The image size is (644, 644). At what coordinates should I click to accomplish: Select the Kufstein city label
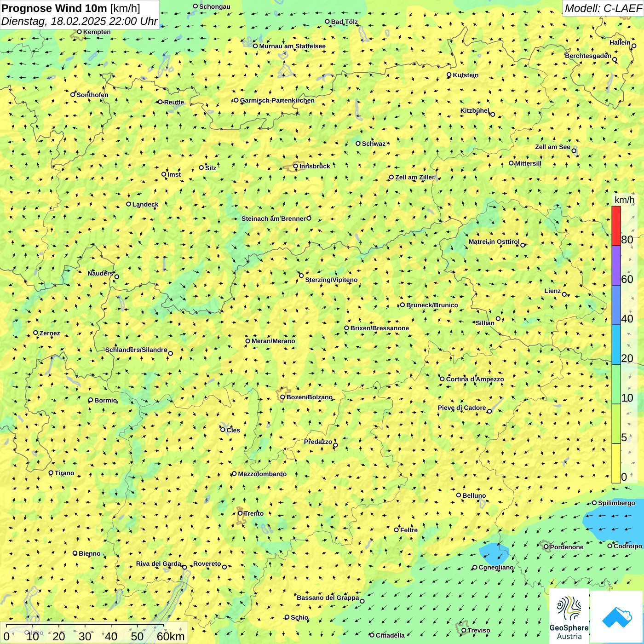tap(466, 75)
